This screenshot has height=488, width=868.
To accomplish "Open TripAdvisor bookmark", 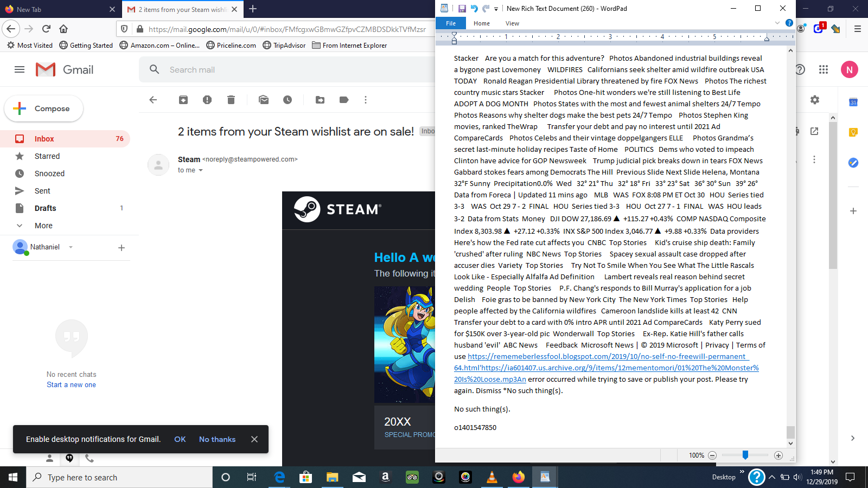I will click(284, 46).
